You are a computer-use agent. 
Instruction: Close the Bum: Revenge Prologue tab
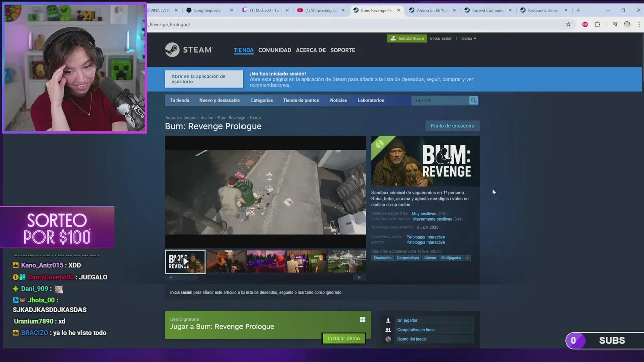[x=399, y=10]
